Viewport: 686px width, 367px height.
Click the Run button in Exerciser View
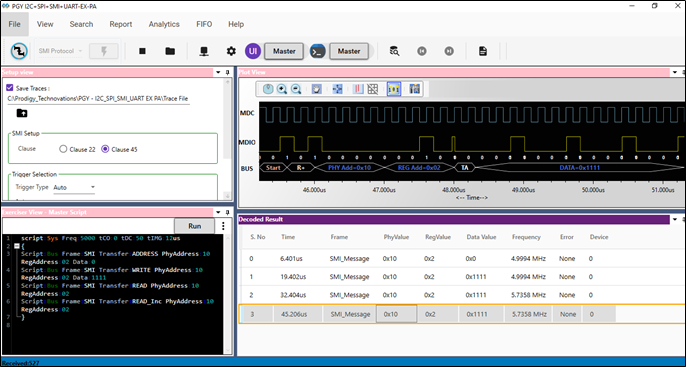coord(195,226)
